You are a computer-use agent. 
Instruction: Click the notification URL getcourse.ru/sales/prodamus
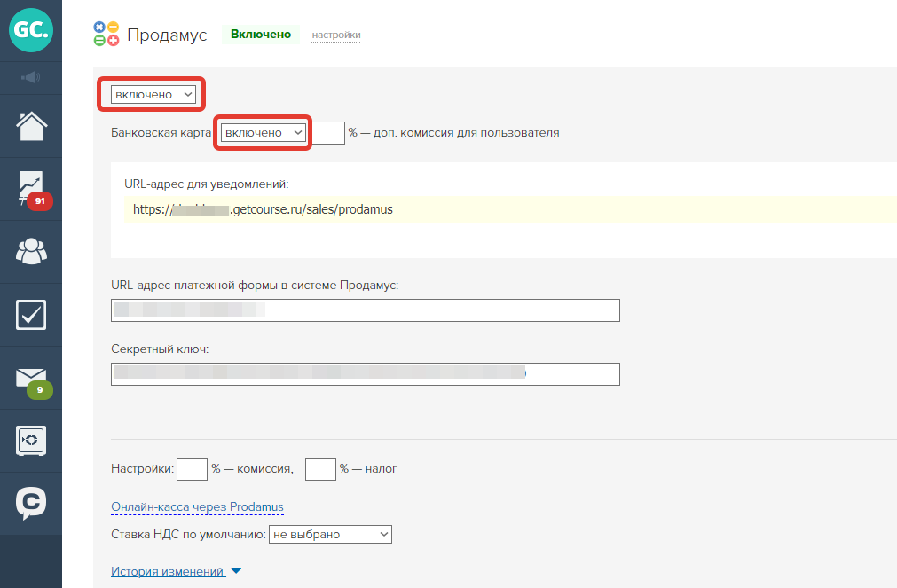click(264, 209)
